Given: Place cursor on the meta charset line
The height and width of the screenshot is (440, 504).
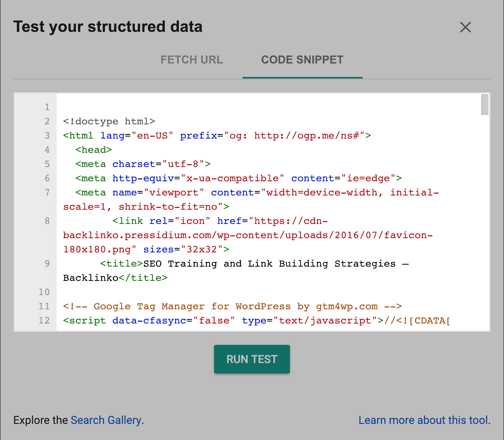Looking at the screenshot, I should pyautogui.click(x=143, y=164).
